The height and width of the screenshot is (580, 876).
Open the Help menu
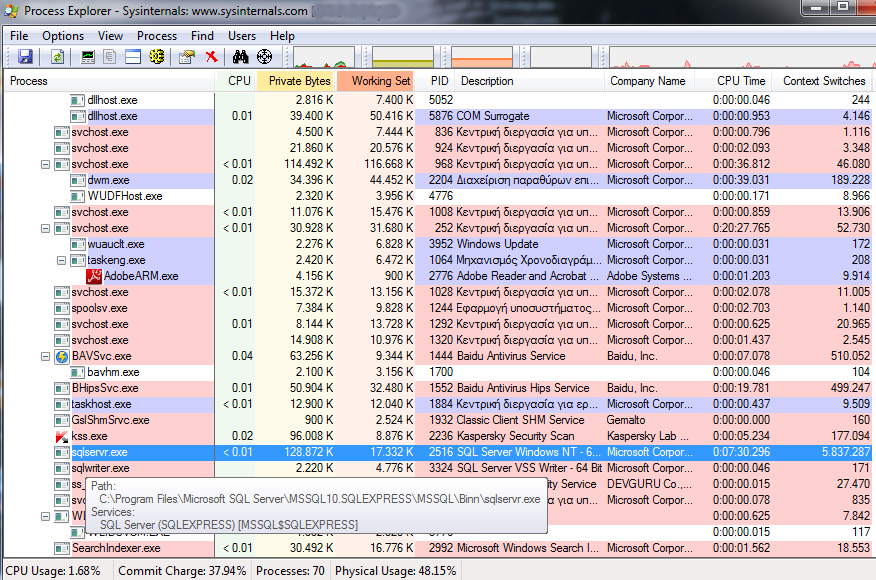pyautogui.click(x=282, y=36)
